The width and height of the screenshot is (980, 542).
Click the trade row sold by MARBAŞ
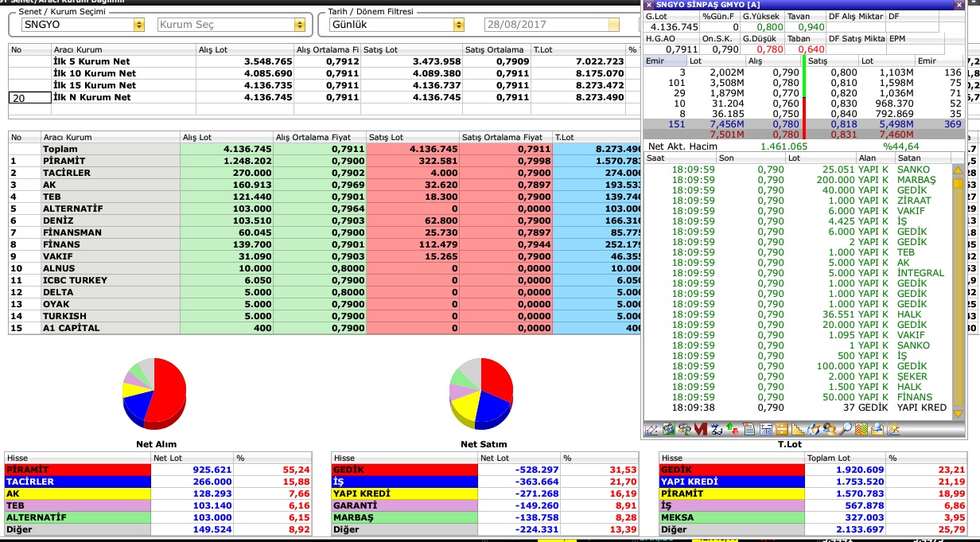pos(798,180)
